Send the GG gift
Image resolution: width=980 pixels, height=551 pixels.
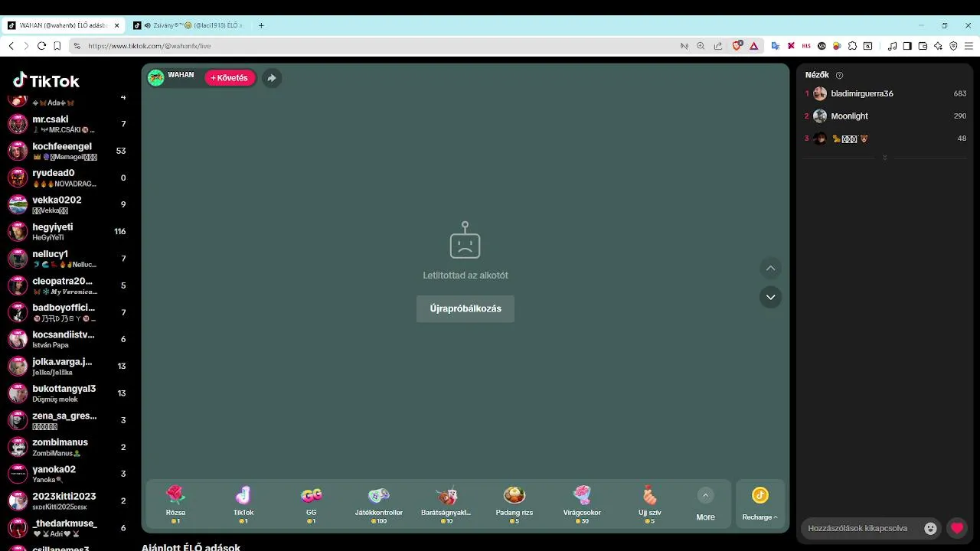point(311,504)
